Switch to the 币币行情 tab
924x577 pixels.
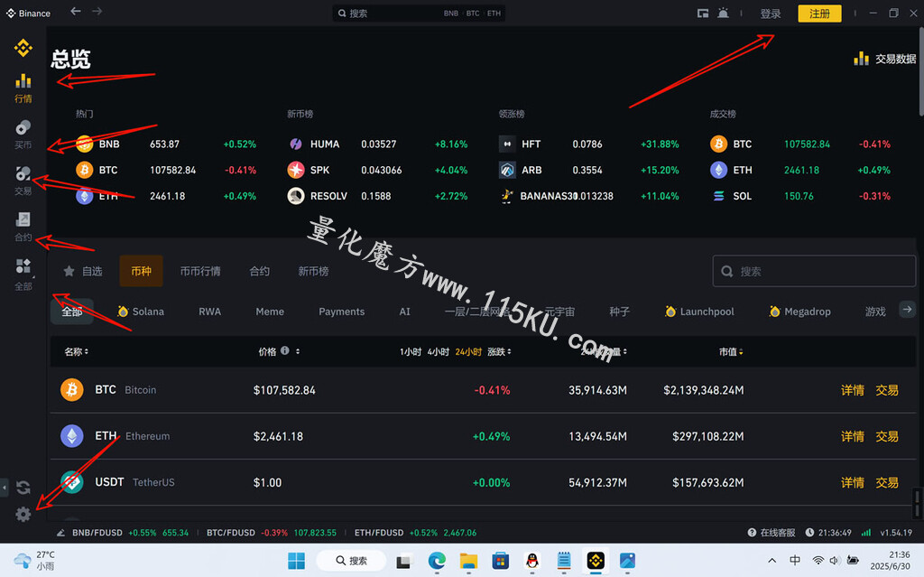(200, 272)
